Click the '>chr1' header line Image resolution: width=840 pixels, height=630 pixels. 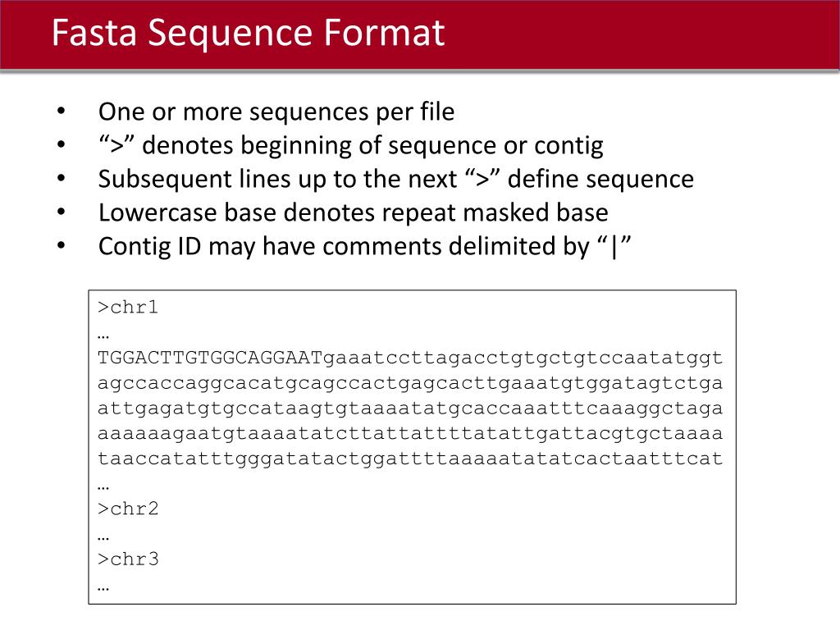[x=128, y=308]
